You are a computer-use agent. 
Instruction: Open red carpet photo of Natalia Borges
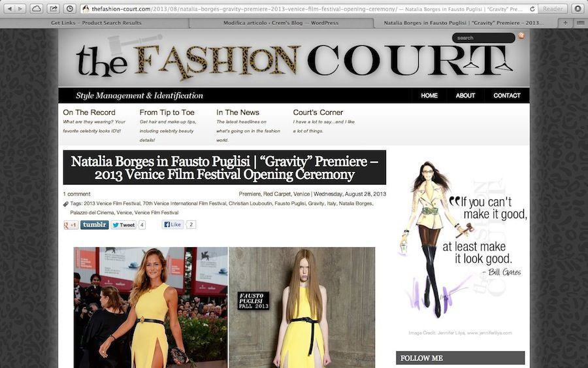point(151,307)
